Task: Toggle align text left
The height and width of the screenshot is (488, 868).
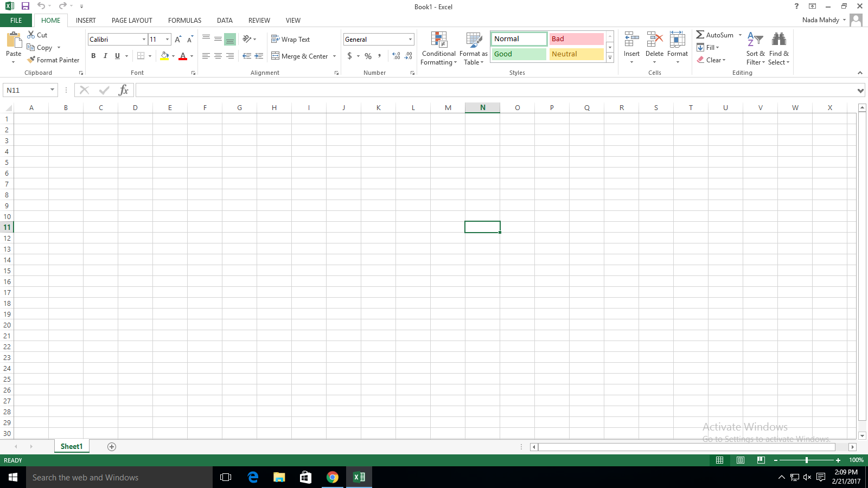Action: tap(206, 56)
